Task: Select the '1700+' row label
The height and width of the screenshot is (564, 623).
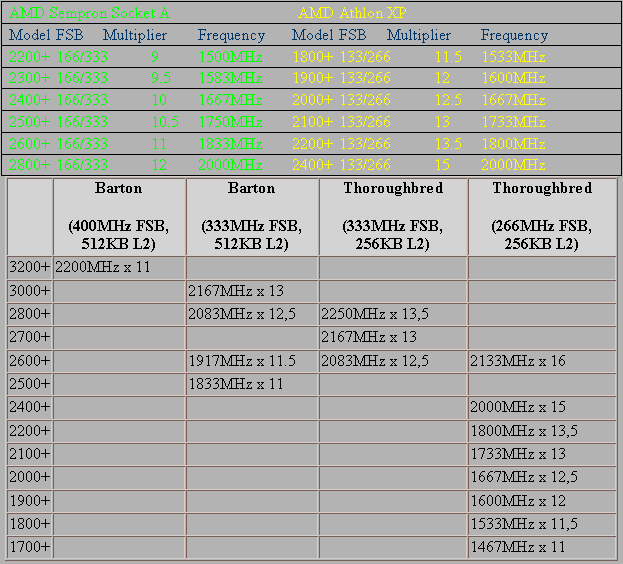Action: tap(30, 547)
